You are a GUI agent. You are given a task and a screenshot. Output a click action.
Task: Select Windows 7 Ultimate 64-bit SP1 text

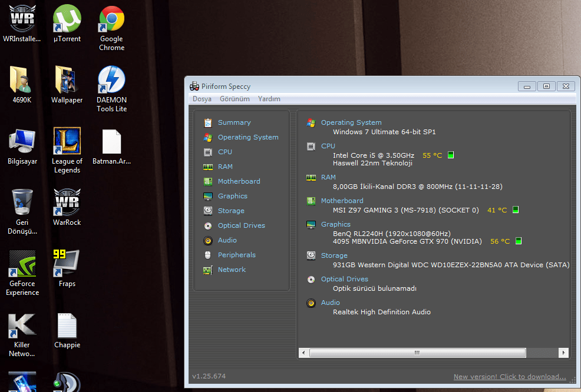pyautogui.click(x=384, y=132)
